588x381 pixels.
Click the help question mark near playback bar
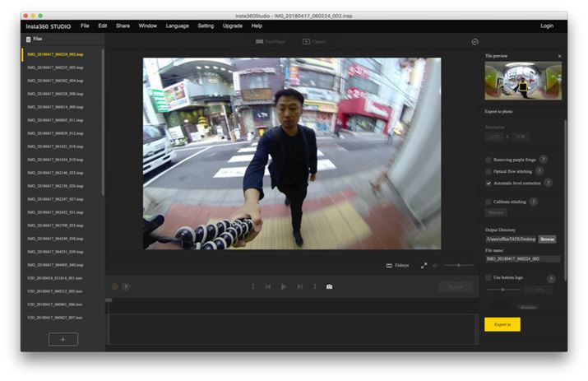(126, 287)
